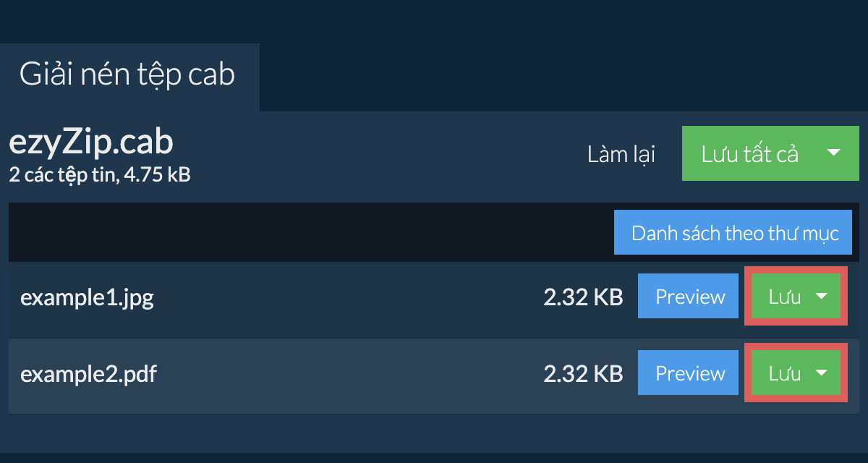Save the example1.jpg file with Lưu

(784, 297)
